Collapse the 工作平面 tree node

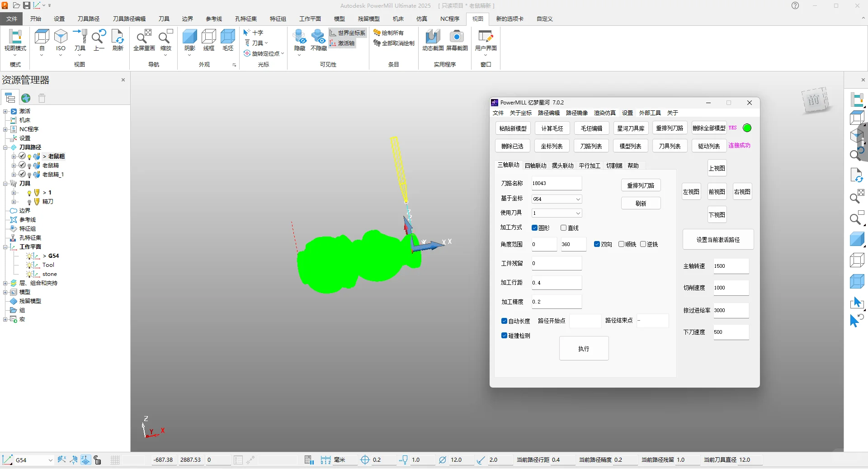pos(5,247)
